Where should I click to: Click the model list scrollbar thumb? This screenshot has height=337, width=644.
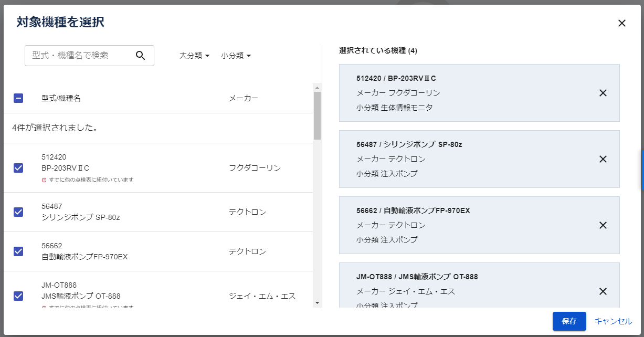pos(317,115)
